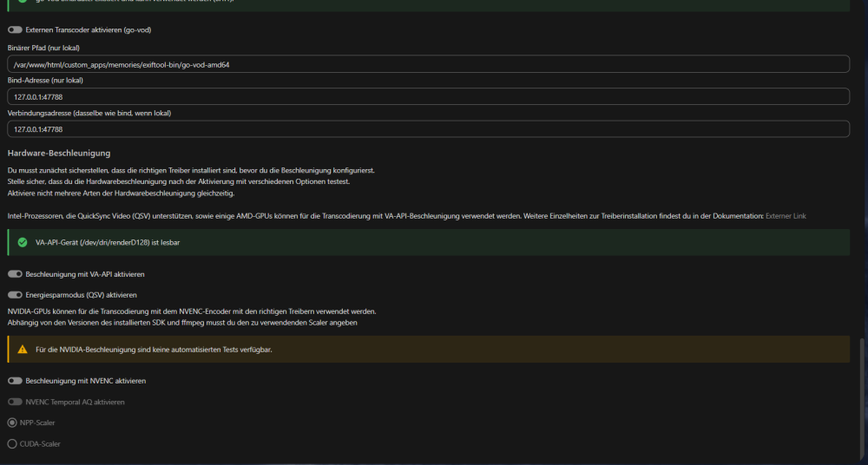Open the Externer Link documentation link
The image size is (868, 465).
pos(786,216)
